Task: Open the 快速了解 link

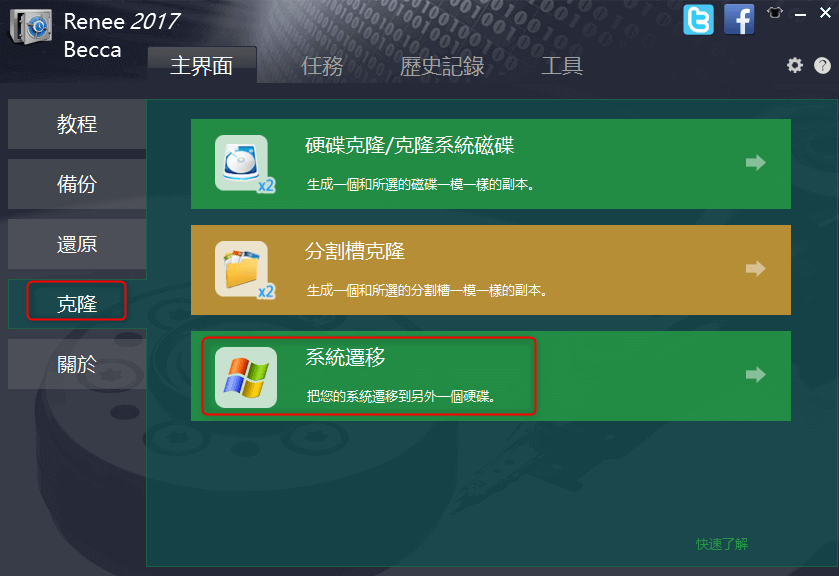Action: (x=722, y=544)
